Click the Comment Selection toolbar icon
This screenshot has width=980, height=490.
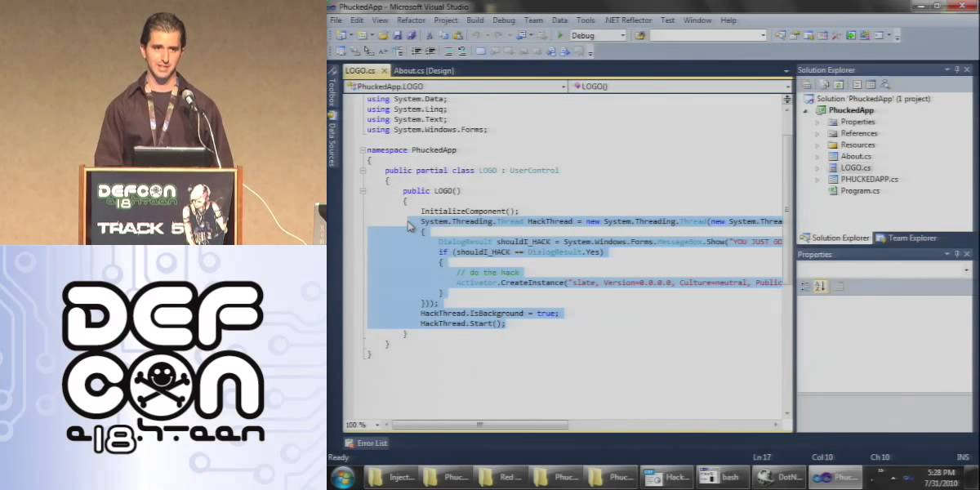click(448, 51)
